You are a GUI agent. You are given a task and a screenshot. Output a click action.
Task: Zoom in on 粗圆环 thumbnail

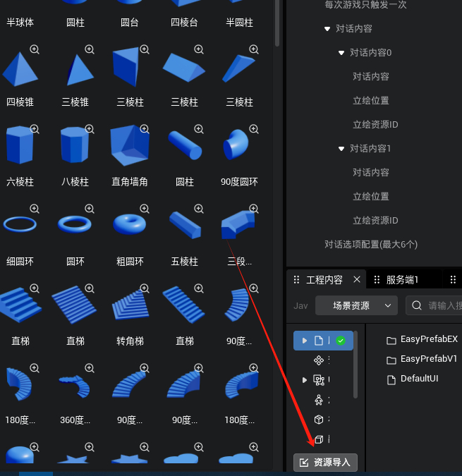click(145, 209)
